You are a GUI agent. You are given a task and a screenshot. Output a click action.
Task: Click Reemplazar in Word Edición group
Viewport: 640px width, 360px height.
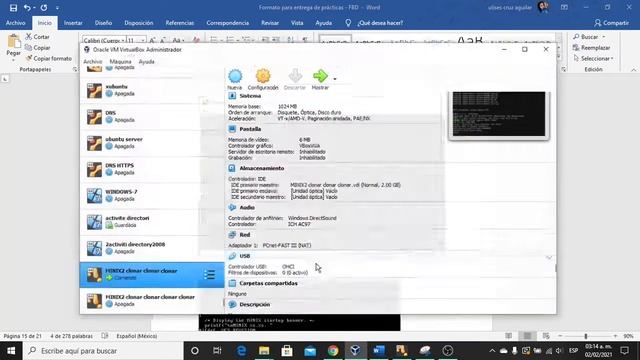(591, 48)
